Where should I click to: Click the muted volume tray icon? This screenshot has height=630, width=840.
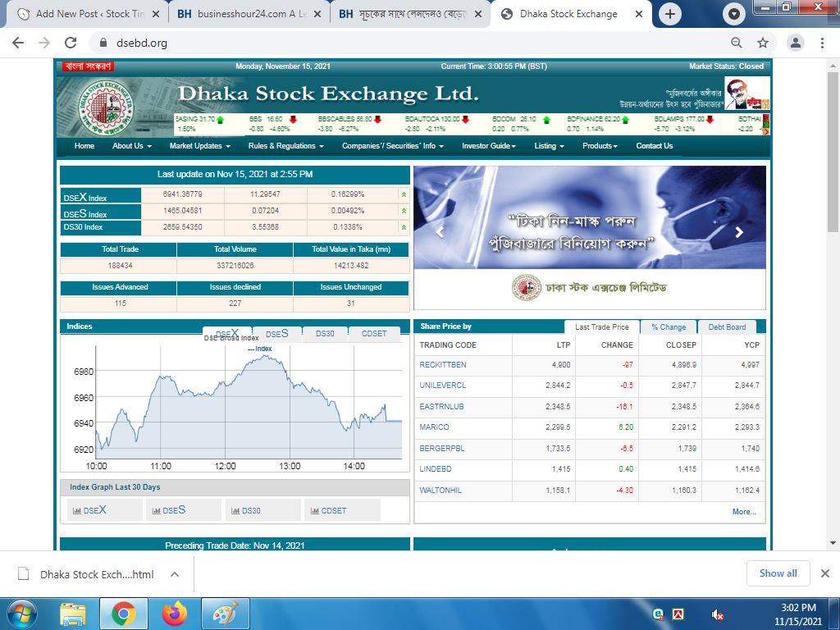pyautogui.click(x=718, y=615)
